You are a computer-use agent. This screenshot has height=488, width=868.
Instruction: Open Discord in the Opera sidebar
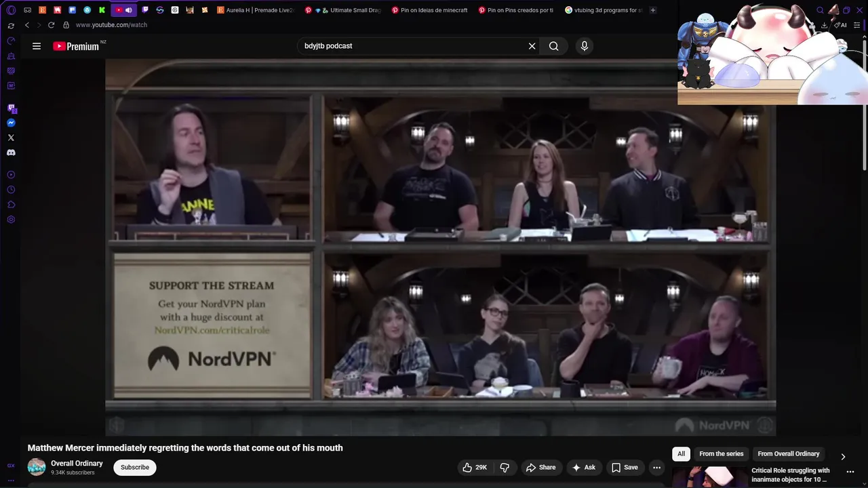click(x=11, y=152)
